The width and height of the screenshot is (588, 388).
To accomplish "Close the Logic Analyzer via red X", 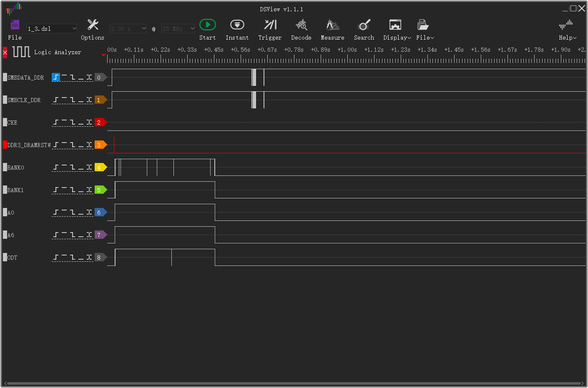I will [5, 52].
